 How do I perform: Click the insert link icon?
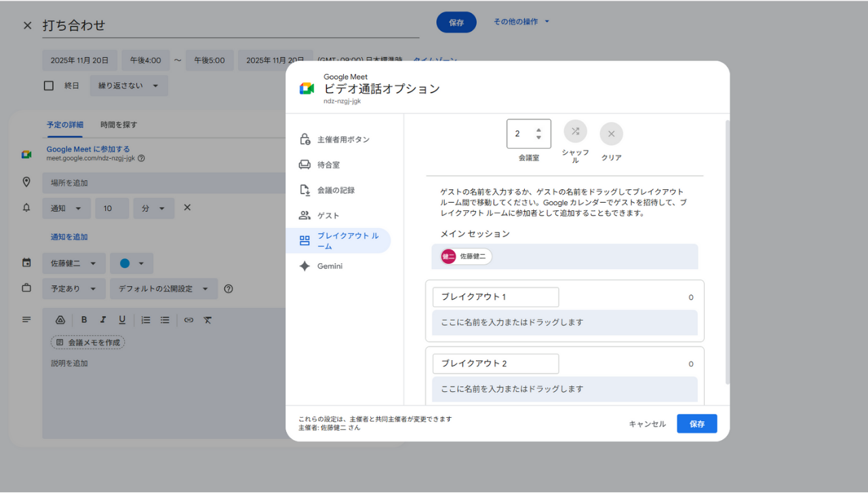tap(189, 320)
